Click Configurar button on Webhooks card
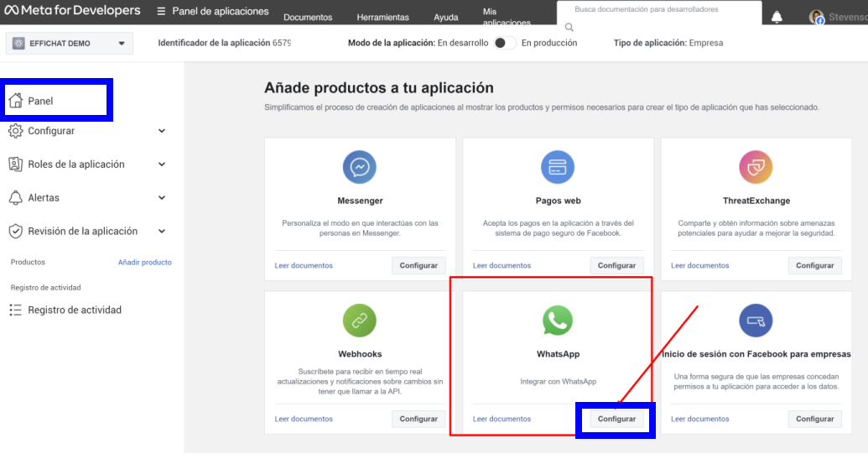 418,419
